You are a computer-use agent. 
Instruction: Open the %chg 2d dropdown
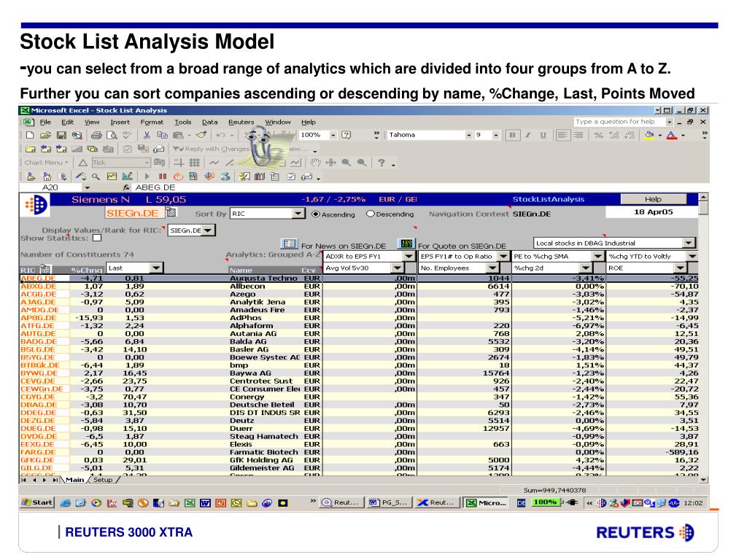(x=586, y=268)
